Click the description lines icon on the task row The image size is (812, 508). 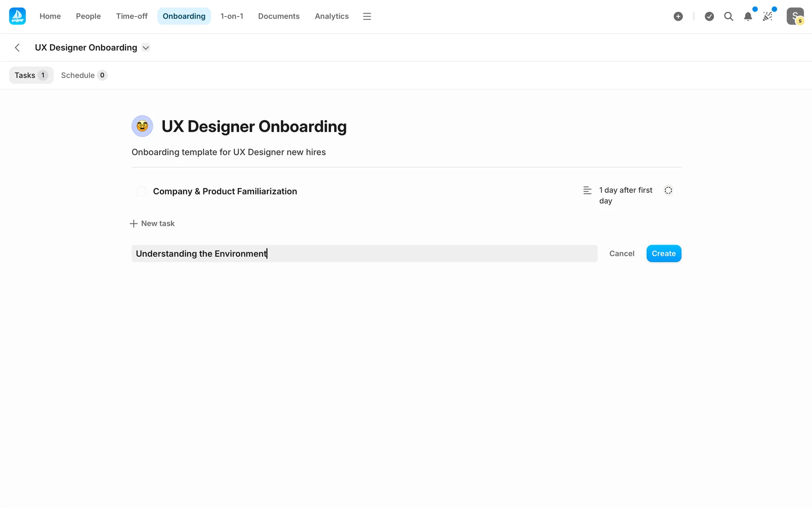coord(587,190)
